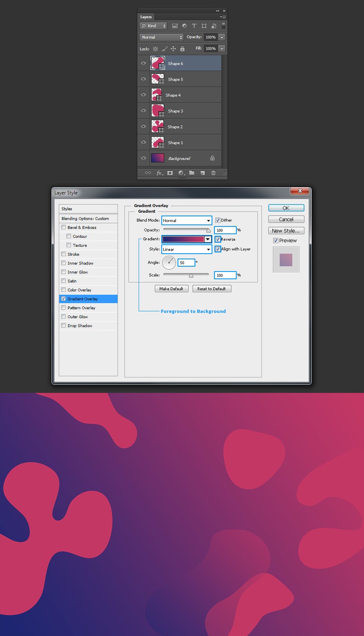
Task: Open the Fill percentage arrow
Action: (x=222, y=48)
